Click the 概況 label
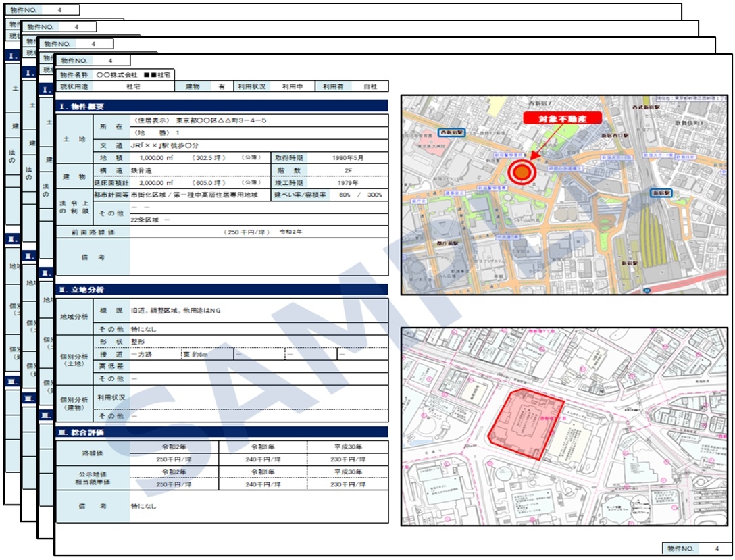Viewport: 735px width, 560px height. click(111, 311)
